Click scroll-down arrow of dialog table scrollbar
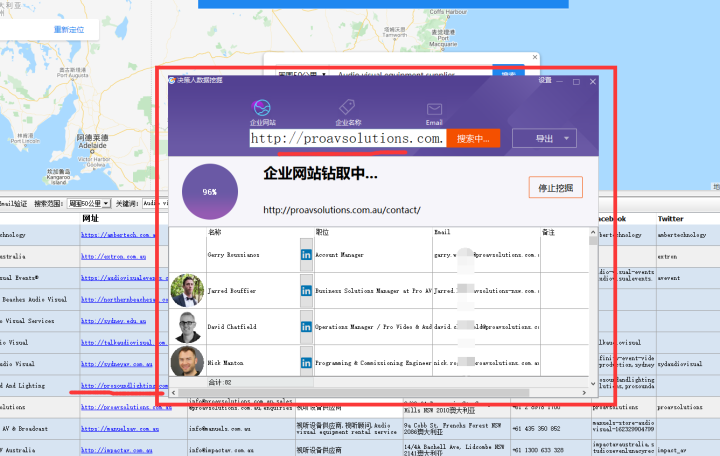Screen dimensions: 720x456 (x=593, y=383)
